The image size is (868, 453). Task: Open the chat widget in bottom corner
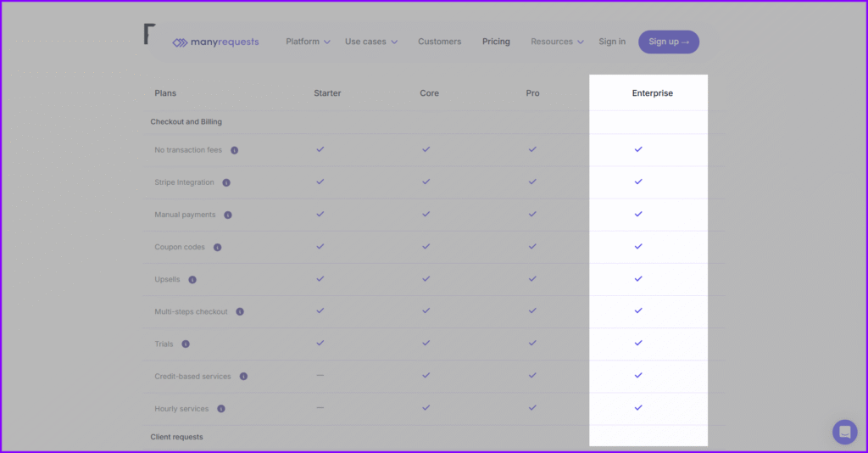point(844,432)
